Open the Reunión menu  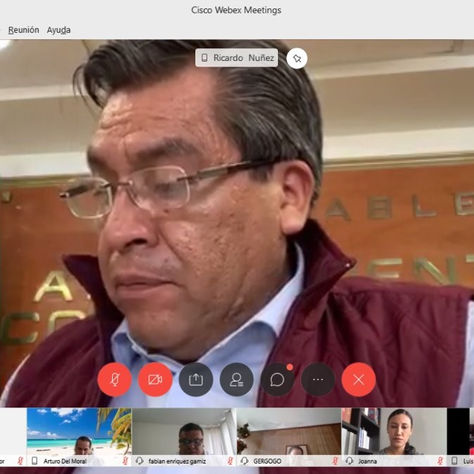point(24,30)
